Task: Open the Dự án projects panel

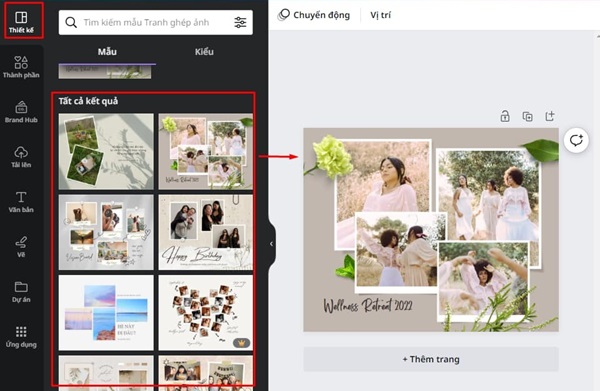Action: [x=21, y=292]
